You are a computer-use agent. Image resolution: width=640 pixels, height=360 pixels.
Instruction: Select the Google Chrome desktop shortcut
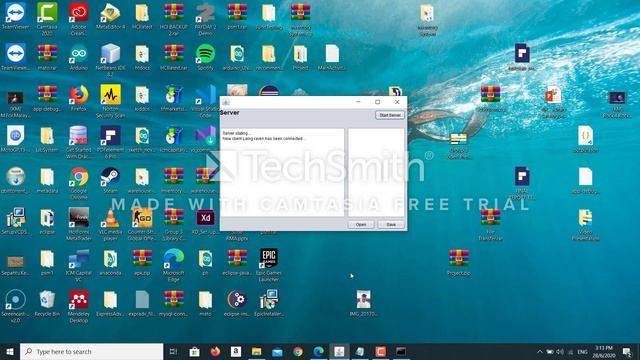[78, 183]
